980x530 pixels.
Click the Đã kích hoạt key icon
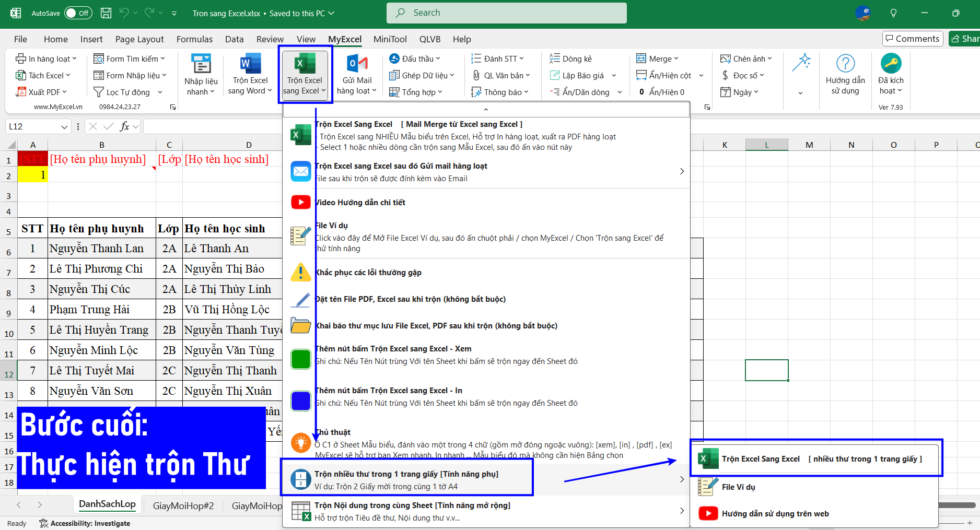pos(890,64)
